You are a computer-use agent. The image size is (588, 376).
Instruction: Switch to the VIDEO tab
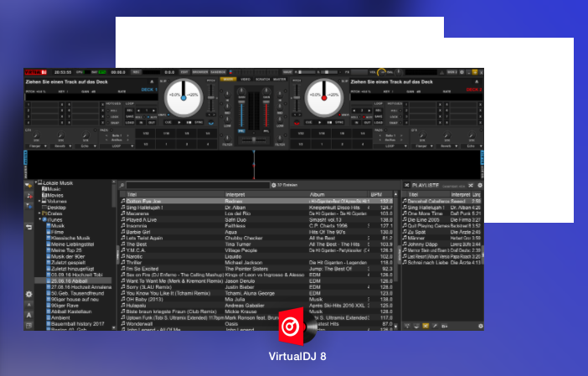[x=245, y=80]
